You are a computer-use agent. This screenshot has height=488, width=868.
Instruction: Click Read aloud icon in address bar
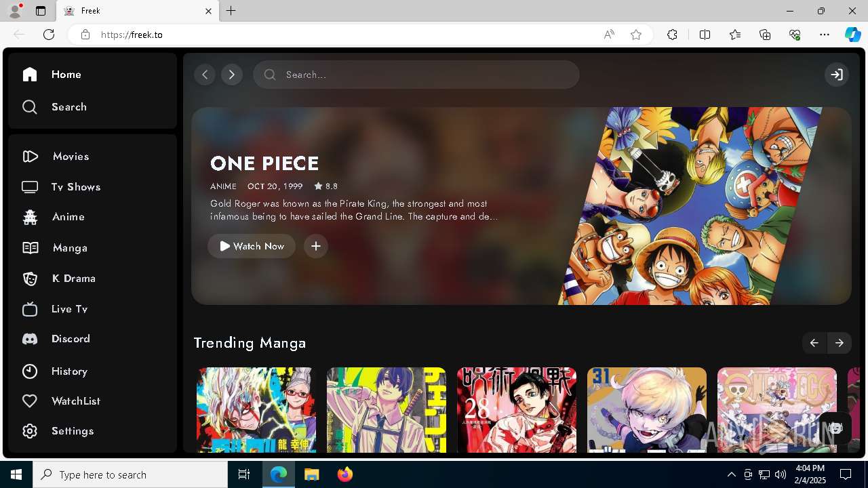point(609,35)
